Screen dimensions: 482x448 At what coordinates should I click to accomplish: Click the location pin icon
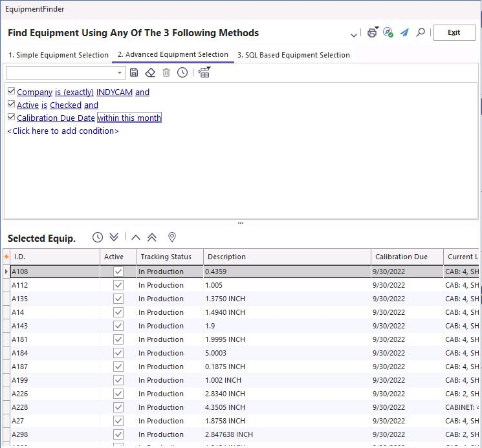pos(172,237)
